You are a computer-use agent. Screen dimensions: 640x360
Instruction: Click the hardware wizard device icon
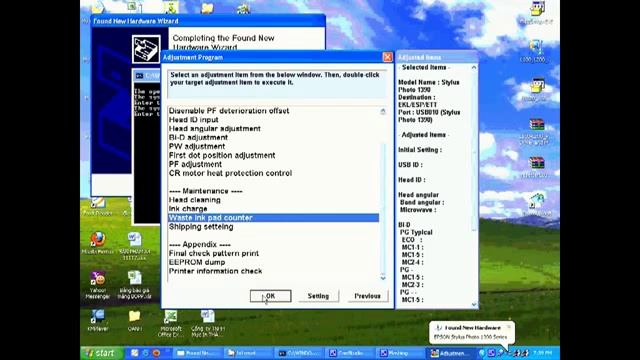[146, 49]
